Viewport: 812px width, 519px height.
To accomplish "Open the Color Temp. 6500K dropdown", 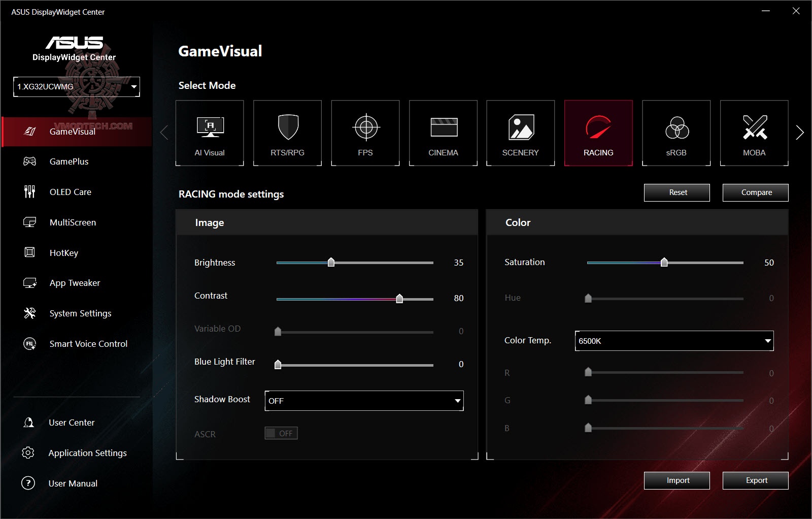I will click(x=674, y=341).
